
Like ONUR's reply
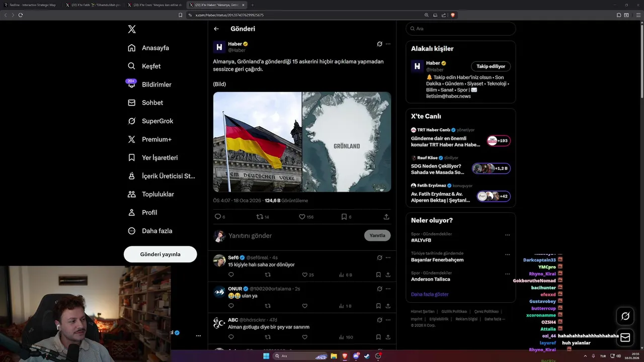point(304,306)
